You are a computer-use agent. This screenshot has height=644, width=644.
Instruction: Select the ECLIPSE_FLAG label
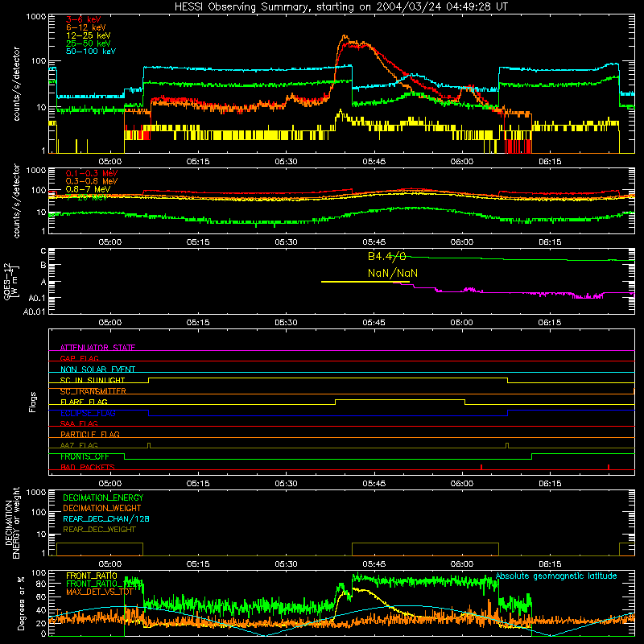click(x=88, y=413)
